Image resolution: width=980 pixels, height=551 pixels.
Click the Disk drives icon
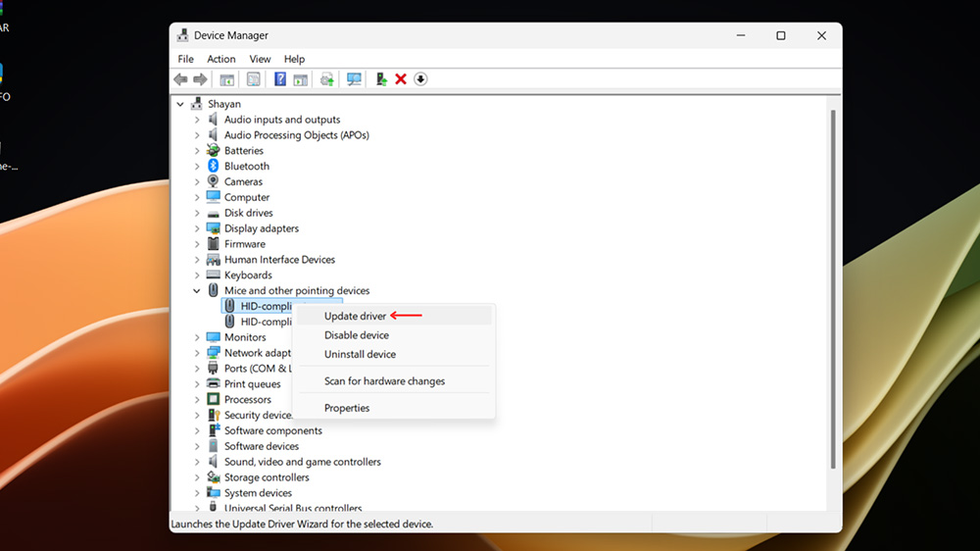pyautogui.click(x=213, y=214)
